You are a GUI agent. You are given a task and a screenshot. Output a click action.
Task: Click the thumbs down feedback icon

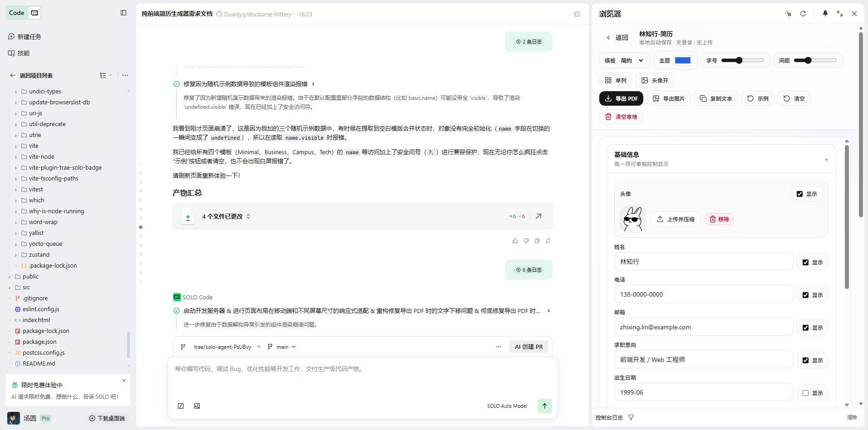526,241
